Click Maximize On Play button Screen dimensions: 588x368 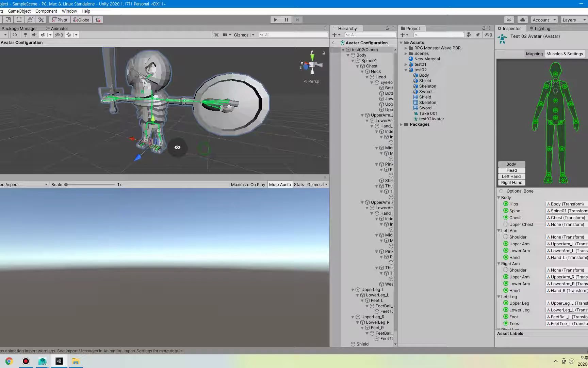248,184
